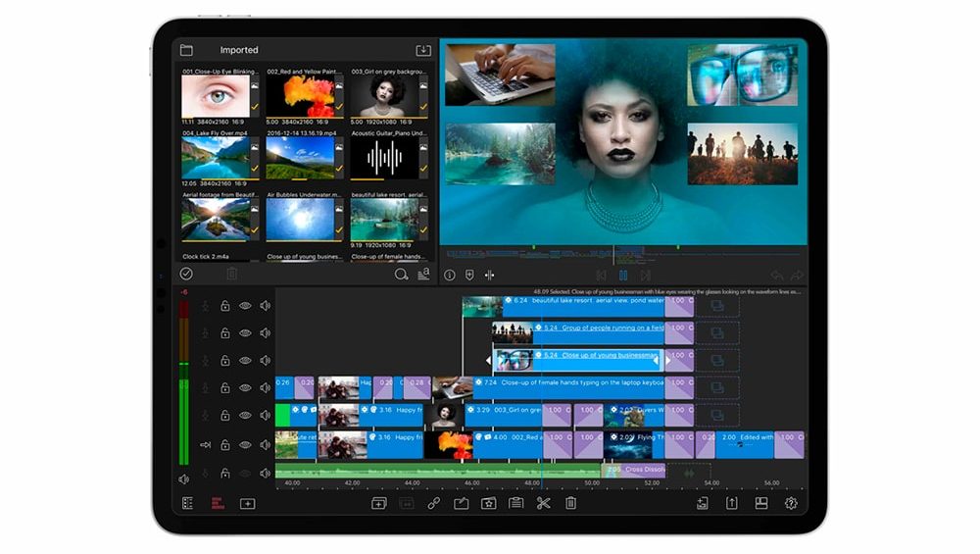The width and height of the screenshot is (980, 554).
Task: Click the mini overview timeline under the preview
Action: coord(623,254)
